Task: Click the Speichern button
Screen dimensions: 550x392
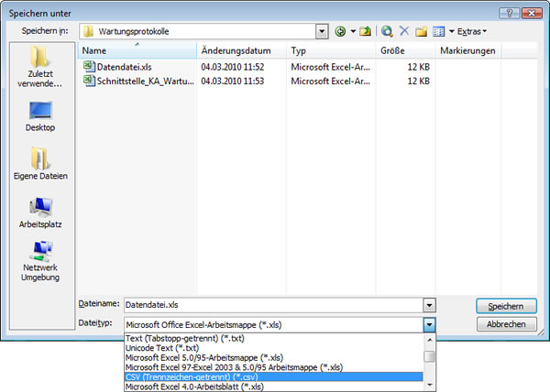Action: point(506,306)
